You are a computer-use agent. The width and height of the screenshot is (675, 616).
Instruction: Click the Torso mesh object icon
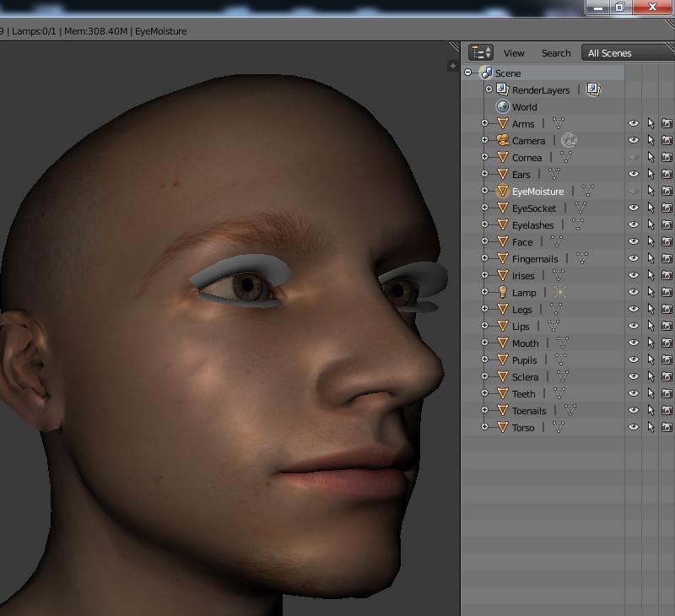[503, 427]
